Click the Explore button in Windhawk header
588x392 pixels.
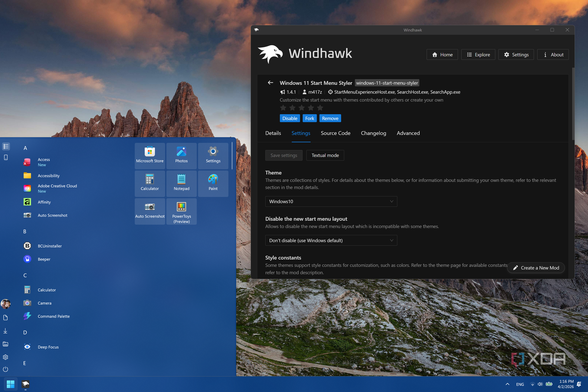coord(478,55)
